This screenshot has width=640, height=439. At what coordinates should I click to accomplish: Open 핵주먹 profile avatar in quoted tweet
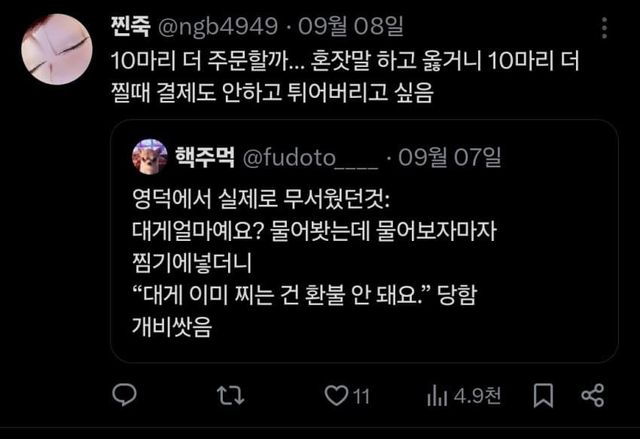pos(150,157)
